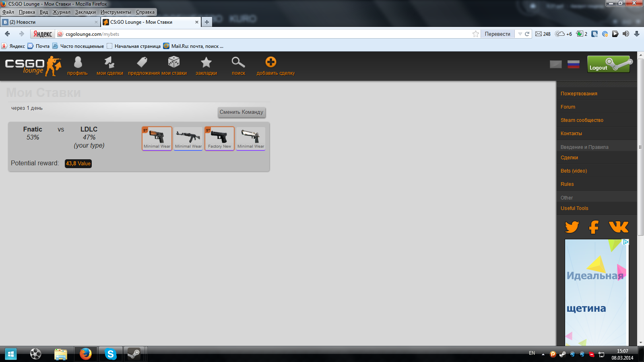Screen dimensions: 644x362
Task: Open the CSGO Lounge logo home link
Action: click(x=33, y=66)
